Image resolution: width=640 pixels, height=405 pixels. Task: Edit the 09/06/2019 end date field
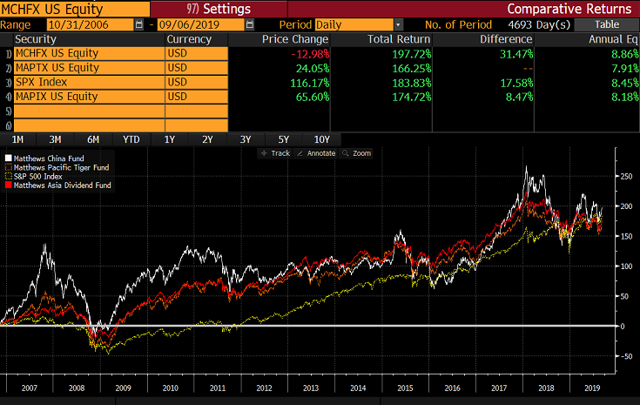coord(201,25)
